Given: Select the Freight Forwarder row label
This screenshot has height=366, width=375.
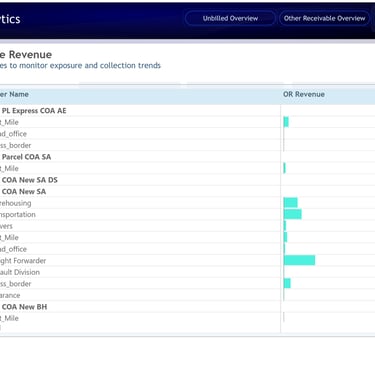Looking at the screenshot, I should pyautogui.click(x=23, y=261).
